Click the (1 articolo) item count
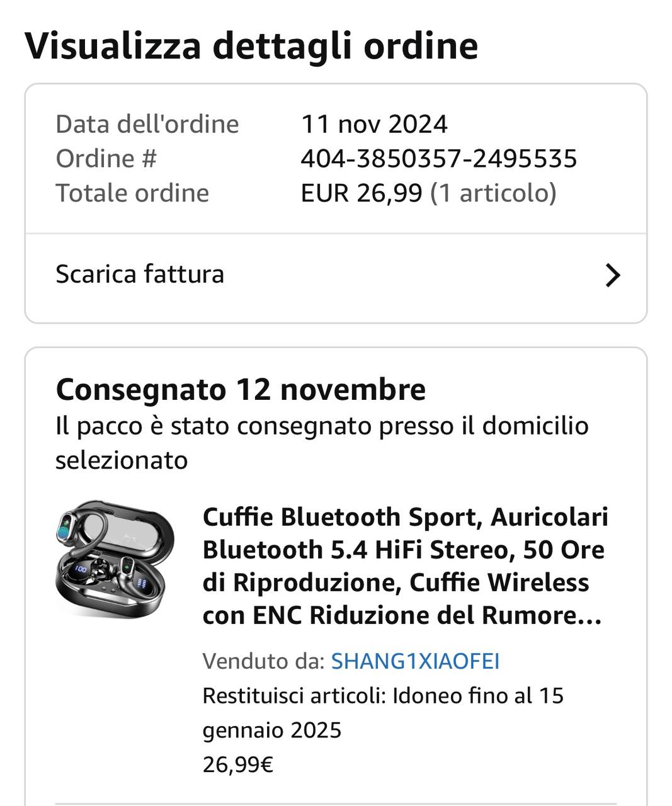 493,193
